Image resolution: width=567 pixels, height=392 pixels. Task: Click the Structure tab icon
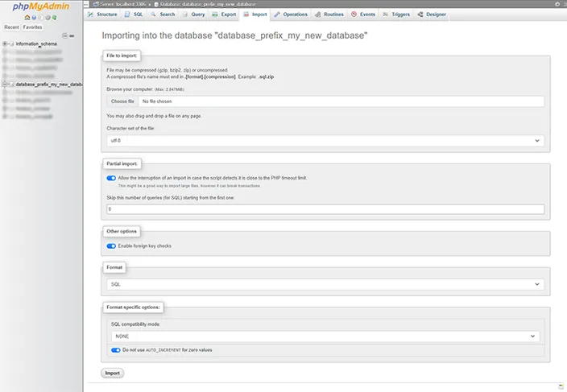tap(90, 14)
